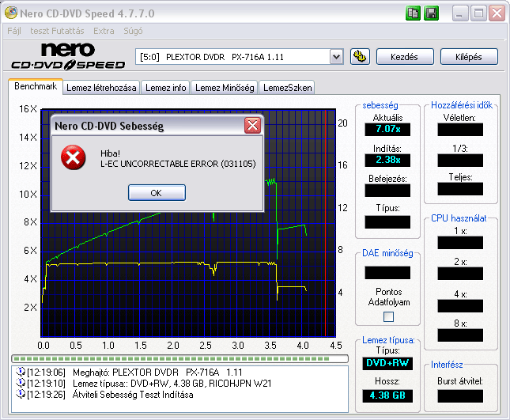Click the L-EC UNCORRECTABLE ERROR message text
510x420 pixels.
(x=178, y=164)
